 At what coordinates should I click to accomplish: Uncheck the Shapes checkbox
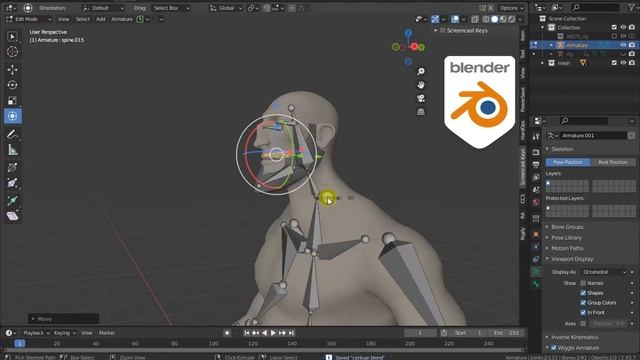583,293
